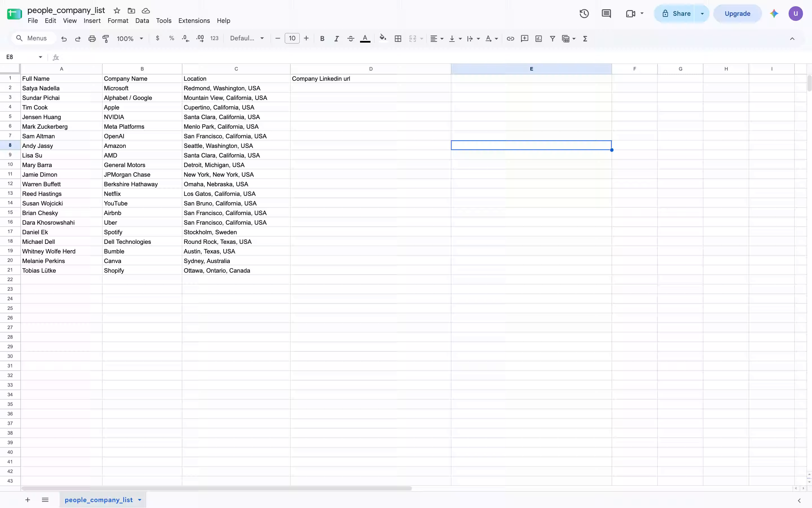Activate the Paint format tool
The image size is (812, 508).
106,39
